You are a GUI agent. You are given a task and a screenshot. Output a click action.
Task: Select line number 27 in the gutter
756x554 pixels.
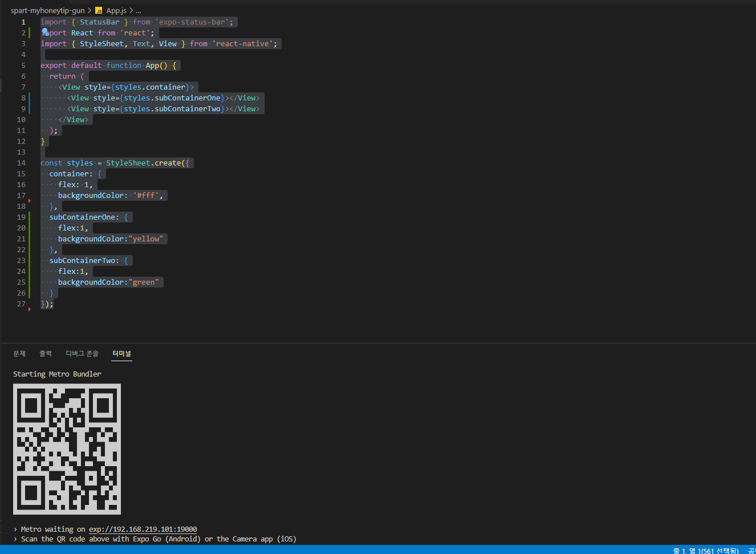[21, 304]
